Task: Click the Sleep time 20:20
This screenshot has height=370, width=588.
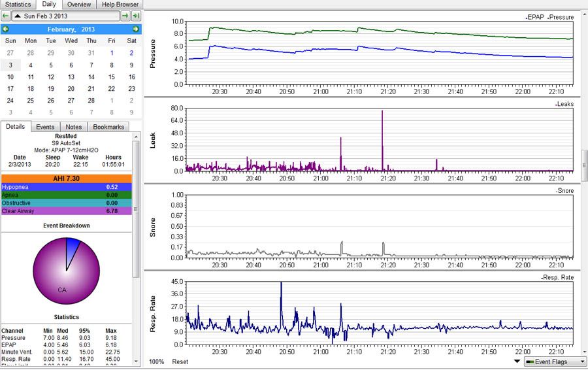Action: pos(52,164)
